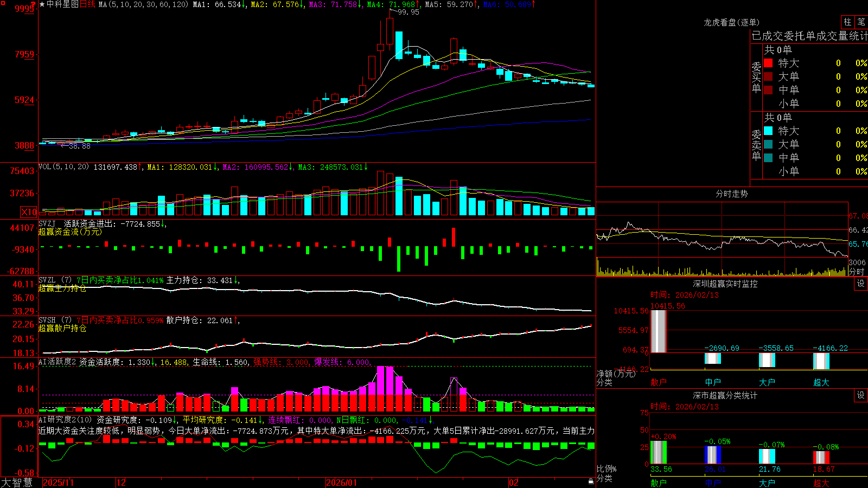This screenshot has height=488, width=868.
Task: Click the 深圳超赢实时监控 title
Action: 725,284
